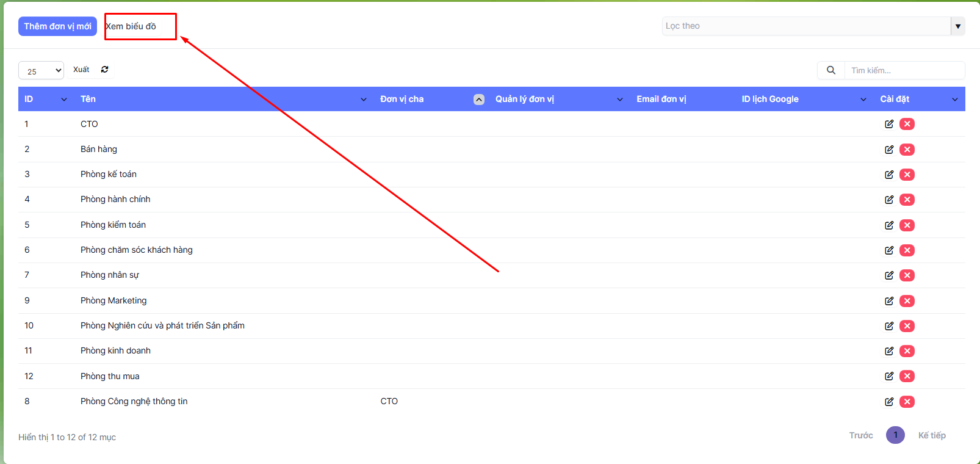Image resolution: width=980 pixels, height=464 pixels.
Task: Delete the Phòng thu mua unit
Action: pyautogui.click(x=907, y=376)
